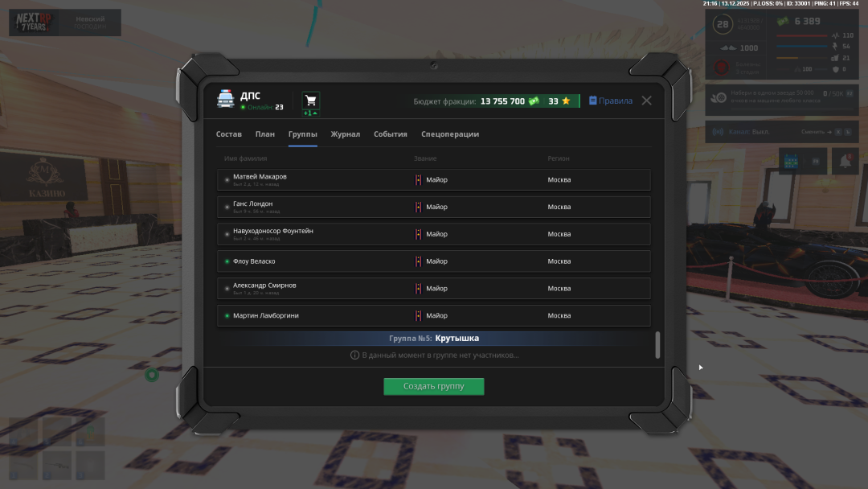Open the faction shop cart icon
Image resolution: width=868 pixels, height=489 pixels.
click(310, 101)
